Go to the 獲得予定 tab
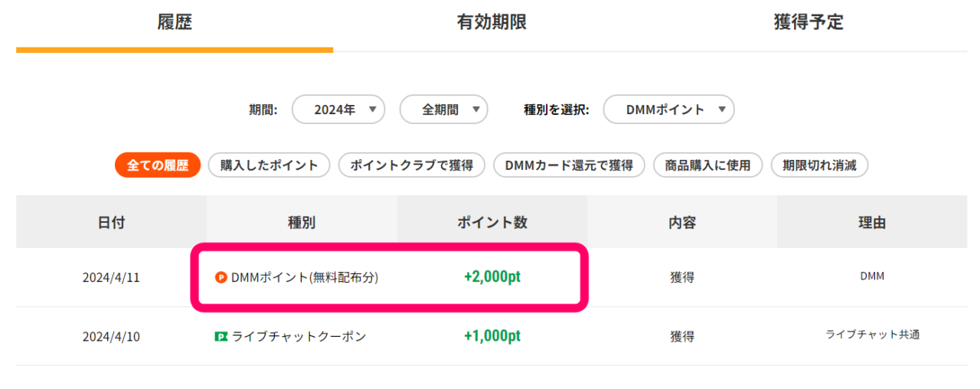Image resolution: width=980 pixels, height=389 pixels. [808, 23]
